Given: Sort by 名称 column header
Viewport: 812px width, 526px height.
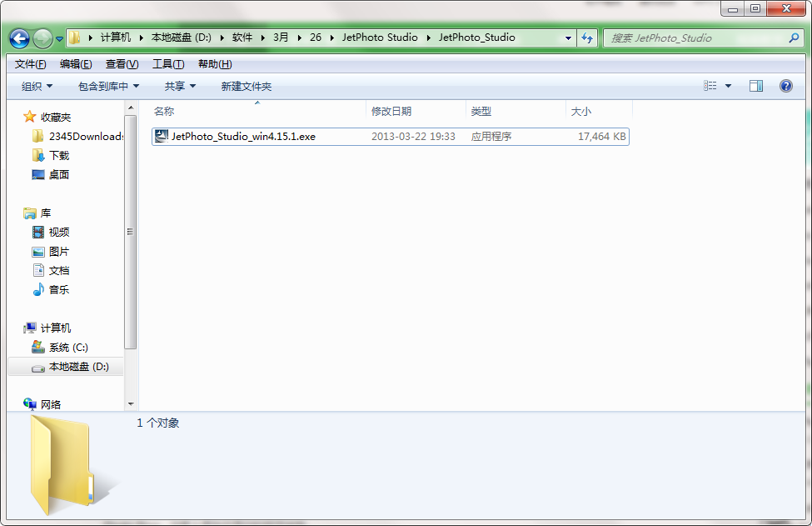Looking at the screenshot, I should click(258, 111).
